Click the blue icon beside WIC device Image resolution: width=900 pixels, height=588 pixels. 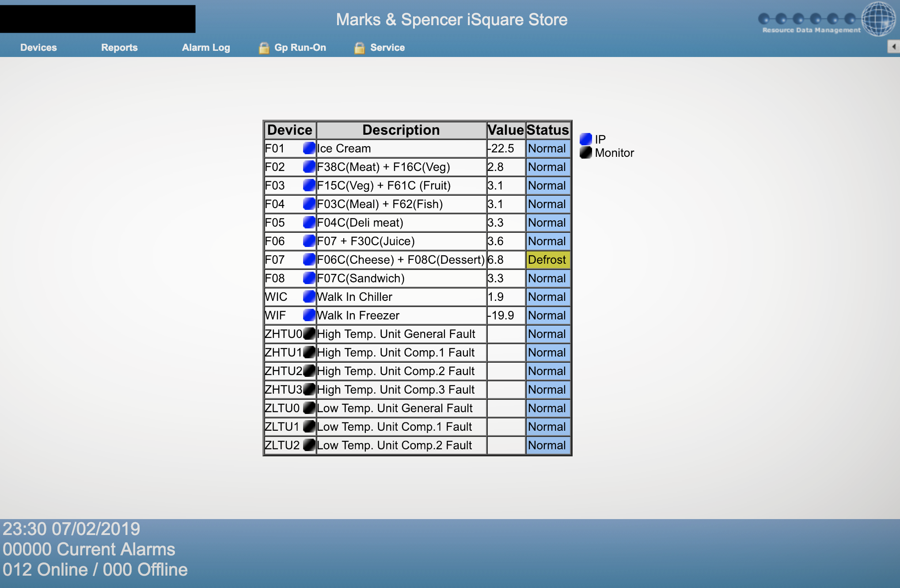pyautogui.click(x=309, y=297)
